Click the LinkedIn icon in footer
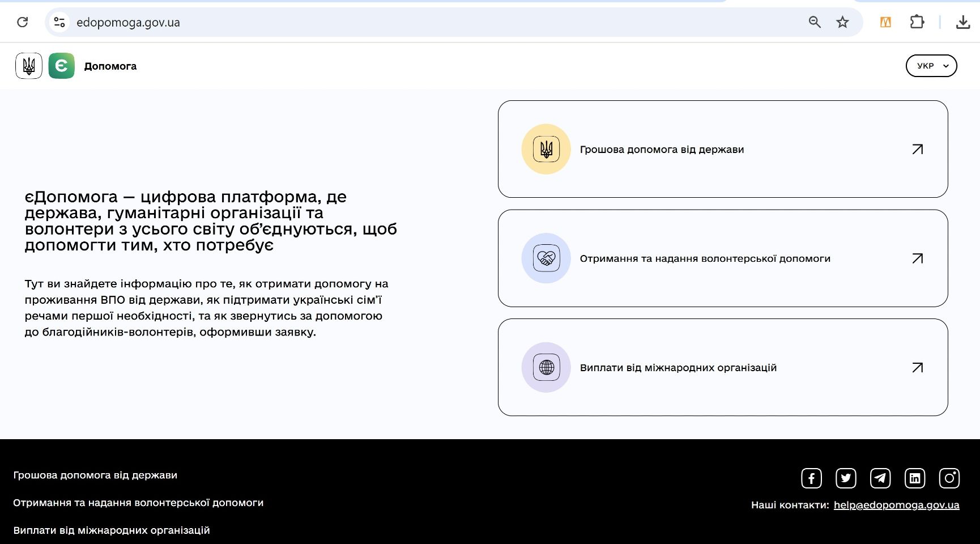 click(x=915, y=478)
